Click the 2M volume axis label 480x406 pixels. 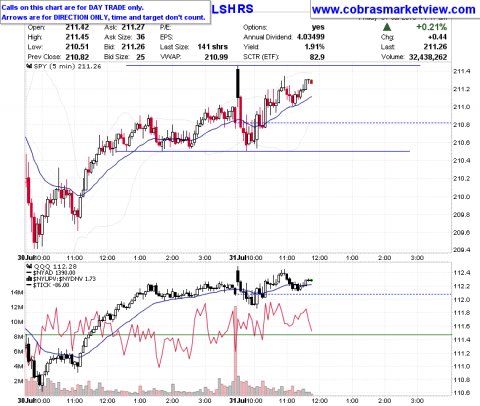(19, 381)
